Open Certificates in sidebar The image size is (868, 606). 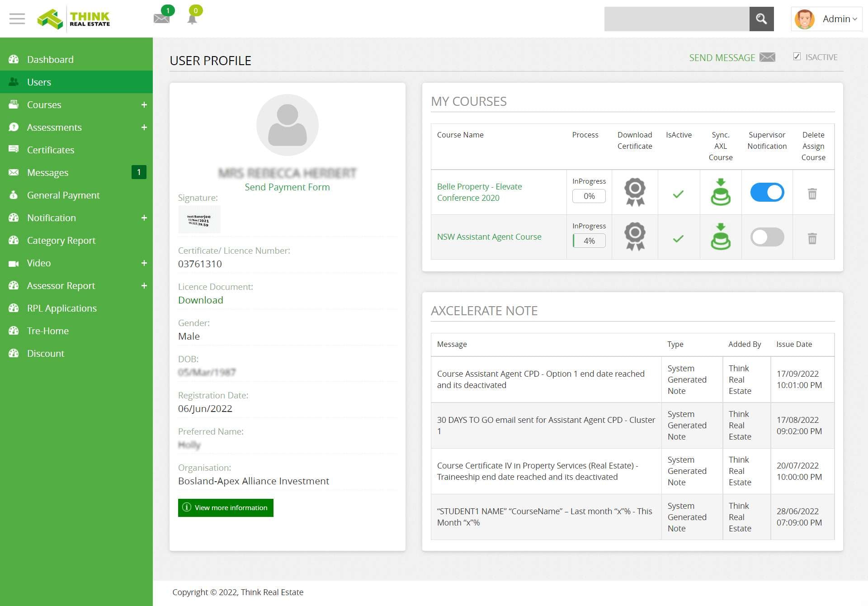[x=76, y=150]
